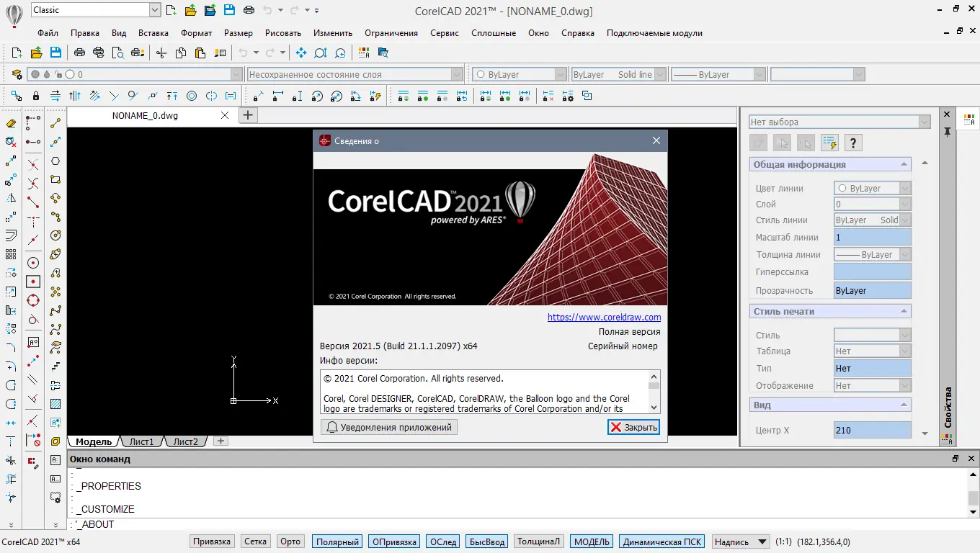Click the Масштаб линии input field
980x553 pixels.
[x=872, y=237]
